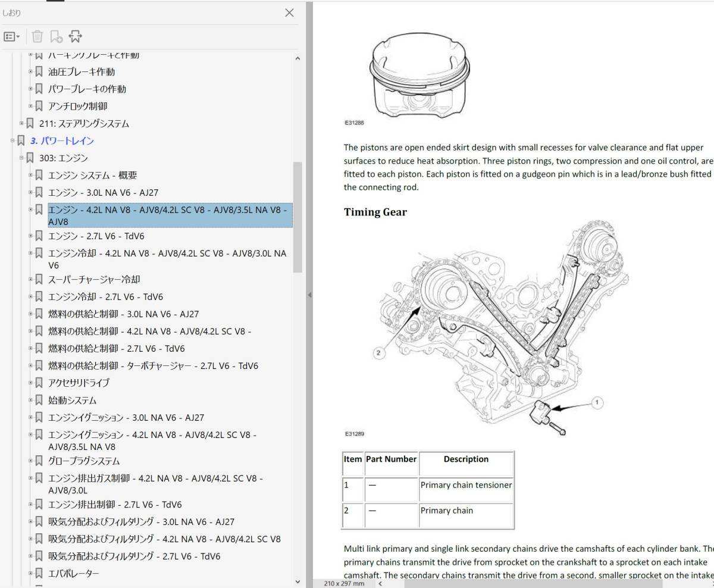Image resolution: width=714 pixels, height=588 pixels.
Task: Select bookmark 211: ステアリングシステム
Action: coord(84,124)
